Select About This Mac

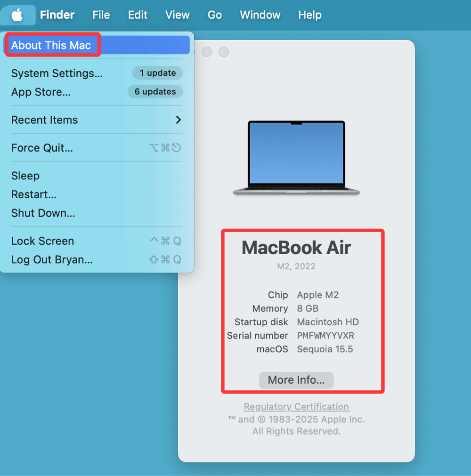coord(51,45)
